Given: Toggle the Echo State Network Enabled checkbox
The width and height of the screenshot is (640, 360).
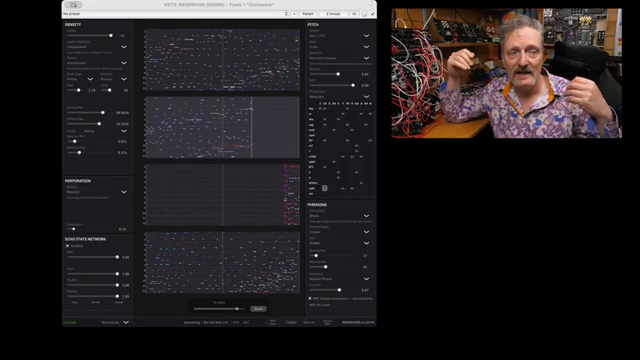Looking at the screenshot, I should 67,246.
